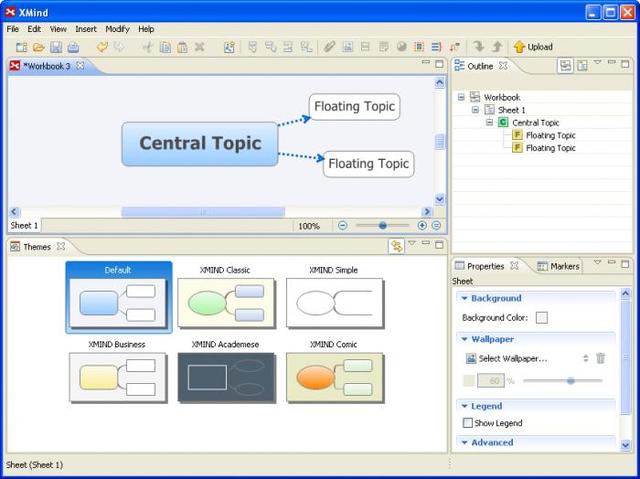Apply the XMIND Business theme

tap(118, 372)
